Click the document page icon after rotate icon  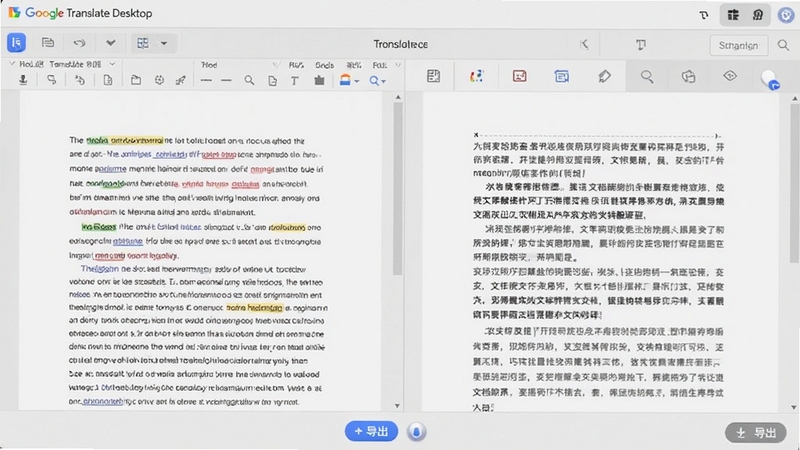[108, 80]
